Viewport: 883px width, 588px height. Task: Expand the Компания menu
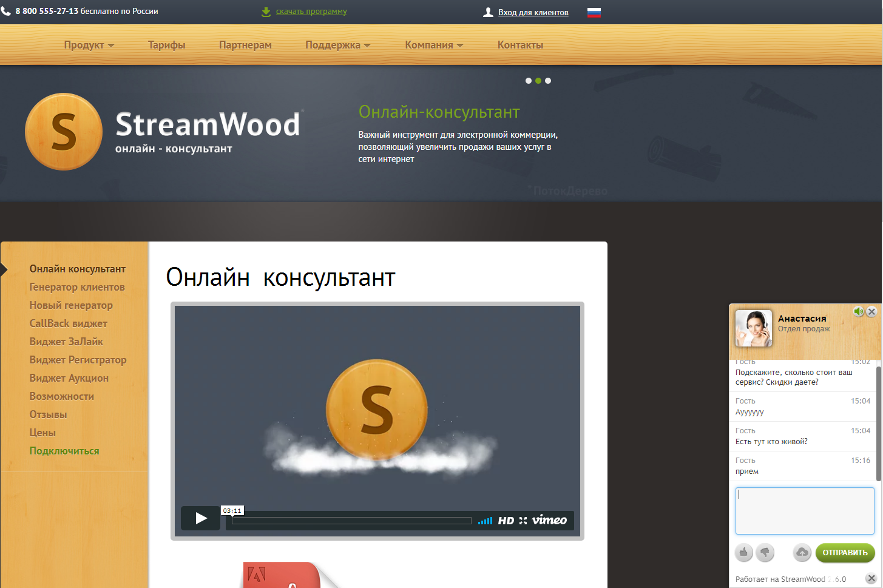[x=434, y=45]
